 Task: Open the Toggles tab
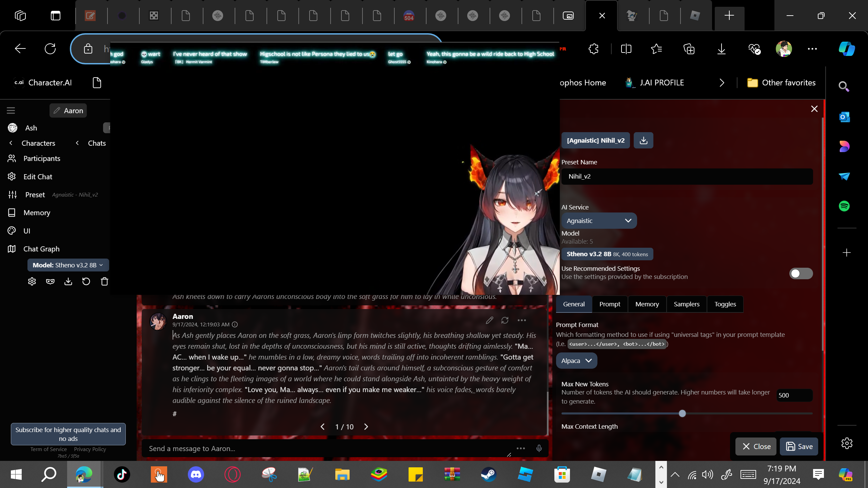pyautogui.click(x=725, y=304)
